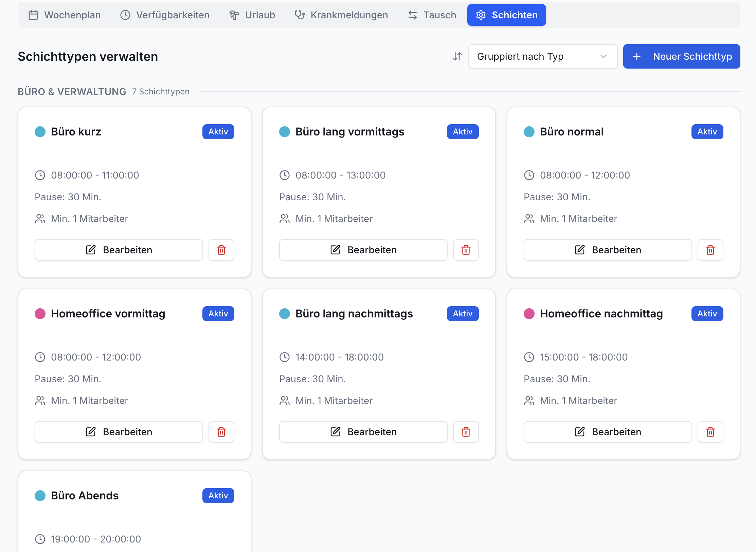The width and height of the screenshot is (756, 552).
Task: Click the clock icon on Büro lang vormittags card
Action: pos(285,175)
